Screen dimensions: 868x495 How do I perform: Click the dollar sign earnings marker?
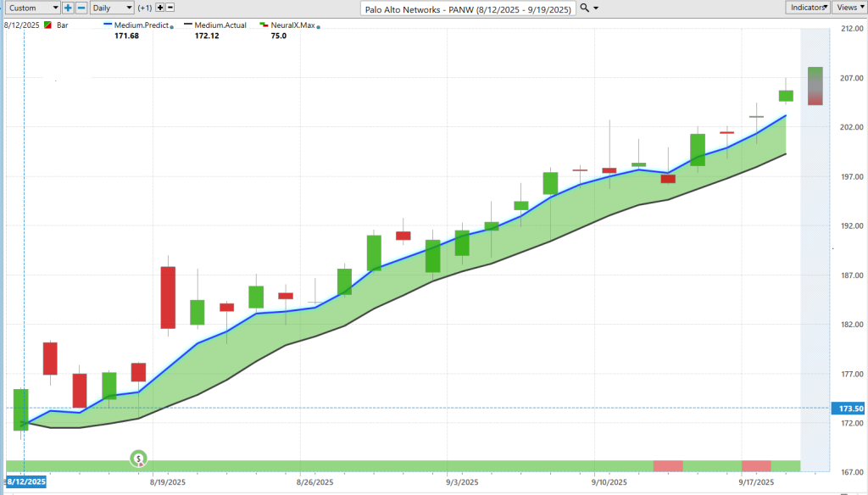pos(138,459)
